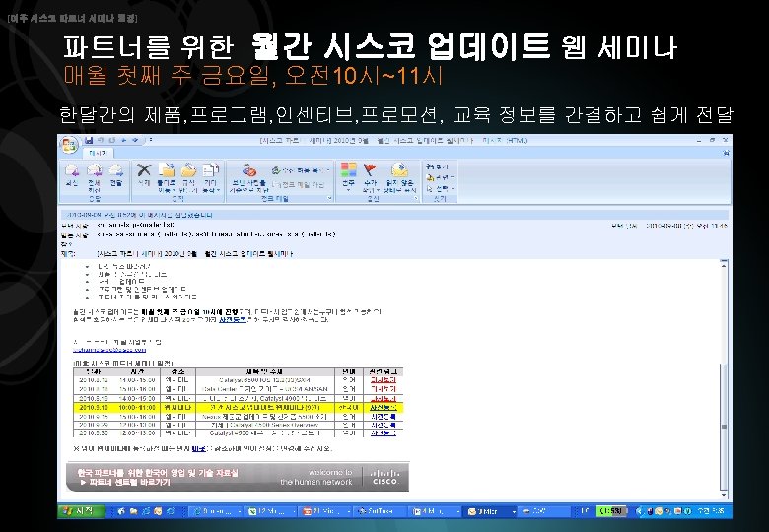Click the 사전등록 link in the body paragraph
Screen dimensions: 769x532
[233, 319]
